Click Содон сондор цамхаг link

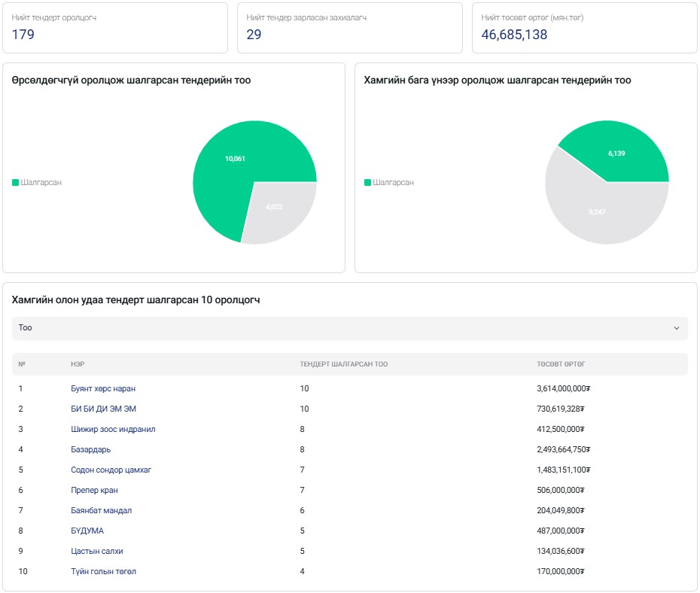110,470
